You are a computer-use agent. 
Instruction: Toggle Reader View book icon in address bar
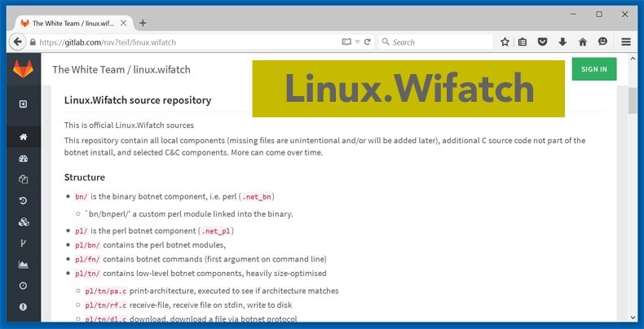pos(347,42)
